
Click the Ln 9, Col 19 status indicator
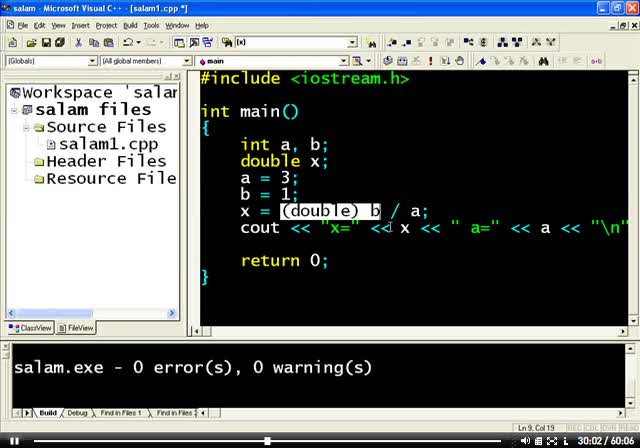(x=536, y=428)
